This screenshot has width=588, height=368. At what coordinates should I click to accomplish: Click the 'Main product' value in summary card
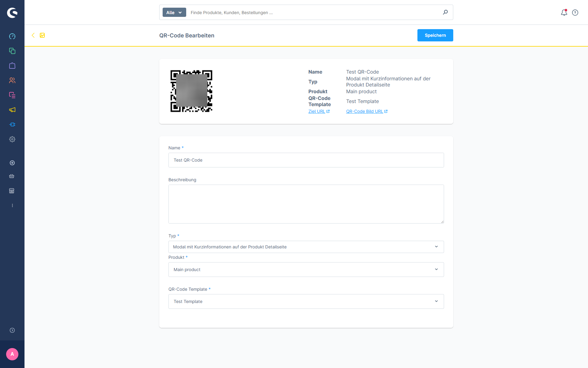click(361, 91)
